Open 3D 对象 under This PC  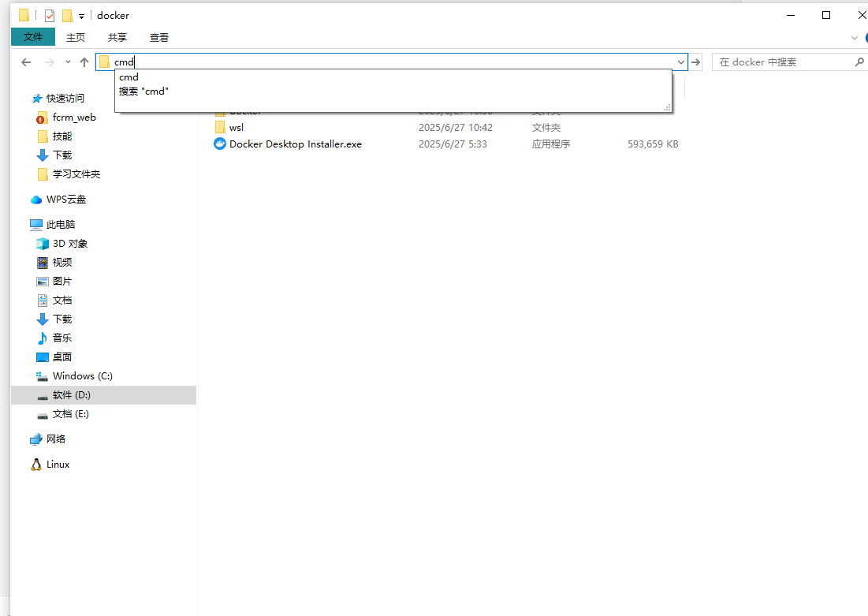(x=69, y=244)
